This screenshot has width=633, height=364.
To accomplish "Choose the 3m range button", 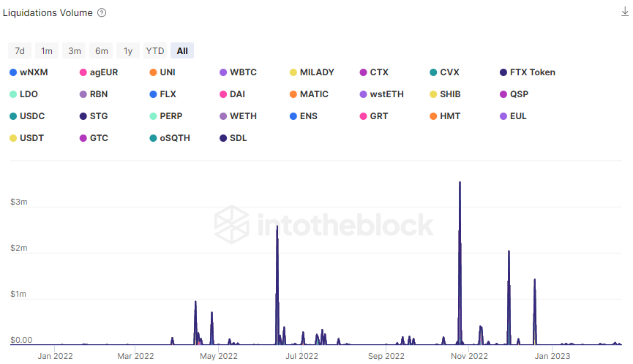I will click(x=75, y=50).
